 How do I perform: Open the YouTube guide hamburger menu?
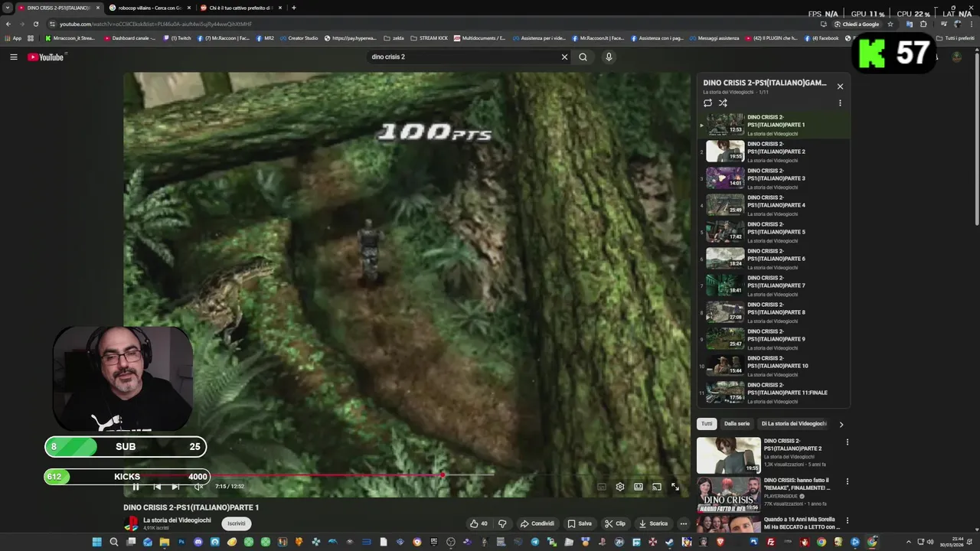[13, 57]
